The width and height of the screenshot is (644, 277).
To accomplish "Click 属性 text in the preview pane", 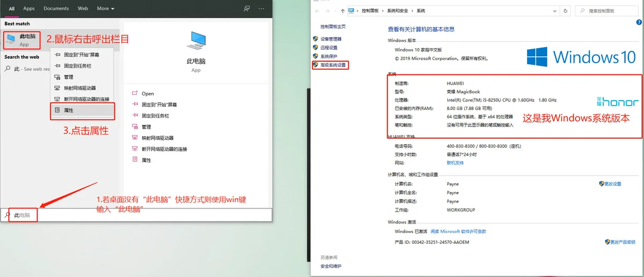I will click(147, 160).
